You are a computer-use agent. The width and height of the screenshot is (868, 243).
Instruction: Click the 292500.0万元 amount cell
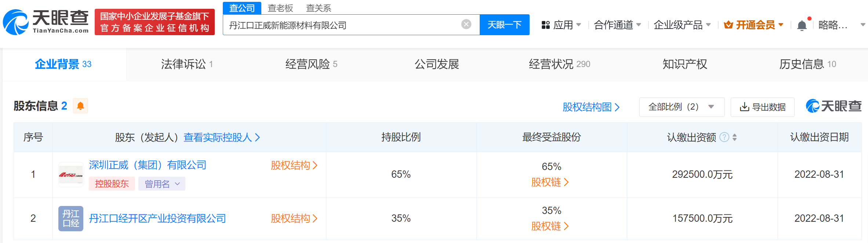(x=702, y=174)
